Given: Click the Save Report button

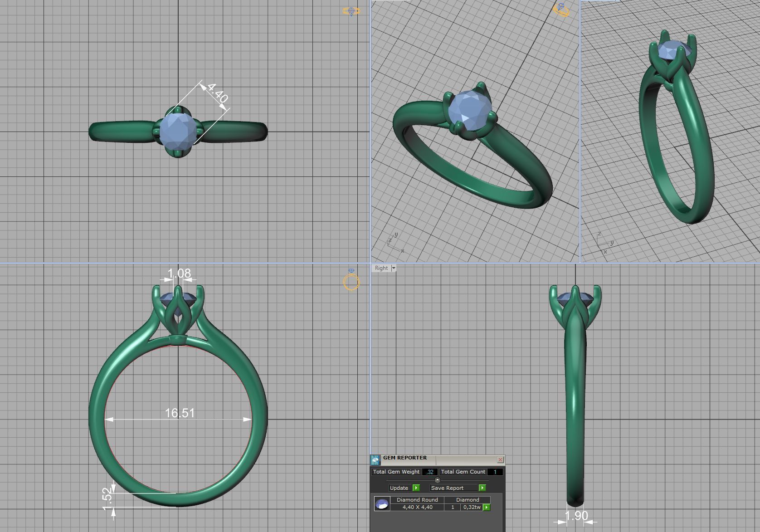Looking at the screenshot, I should coord(447,488).
